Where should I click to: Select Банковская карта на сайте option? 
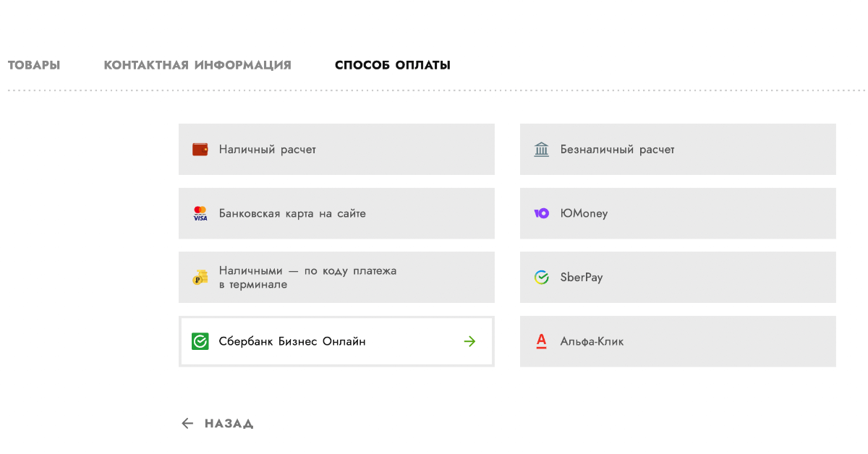tap(336, 213)
